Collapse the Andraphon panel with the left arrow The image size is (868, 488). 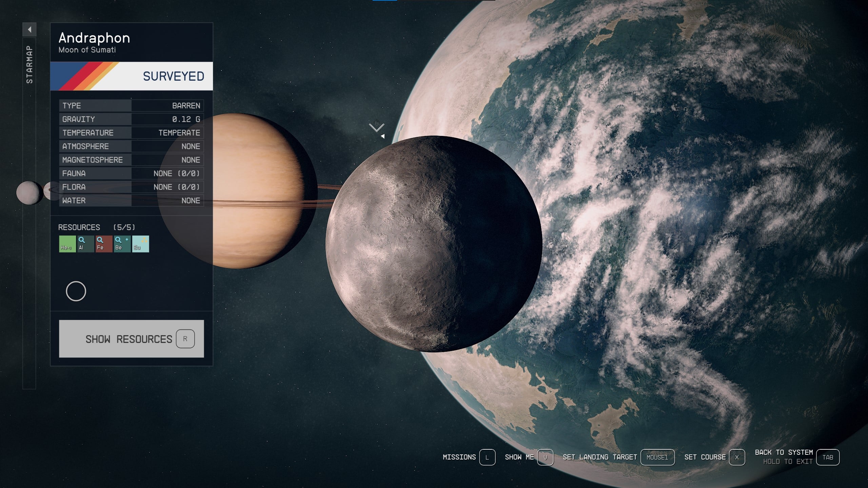click(x=30, y=30)
